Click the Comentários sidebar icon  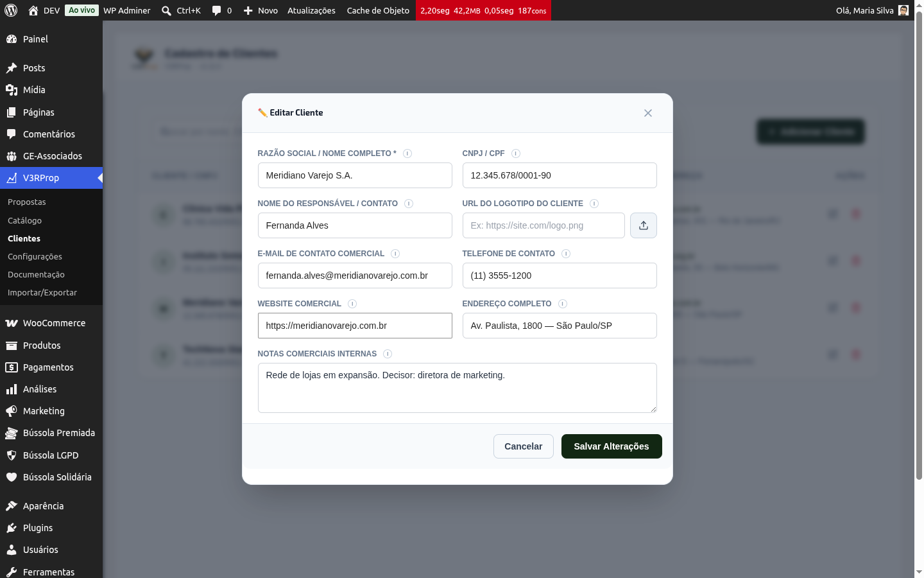point(12,134)
